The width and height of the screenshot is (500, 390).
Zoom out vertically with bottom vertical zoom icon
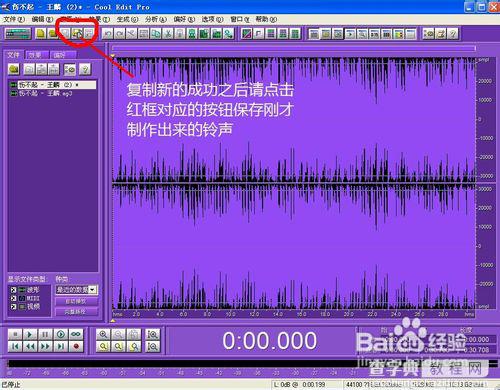[153, 346]
